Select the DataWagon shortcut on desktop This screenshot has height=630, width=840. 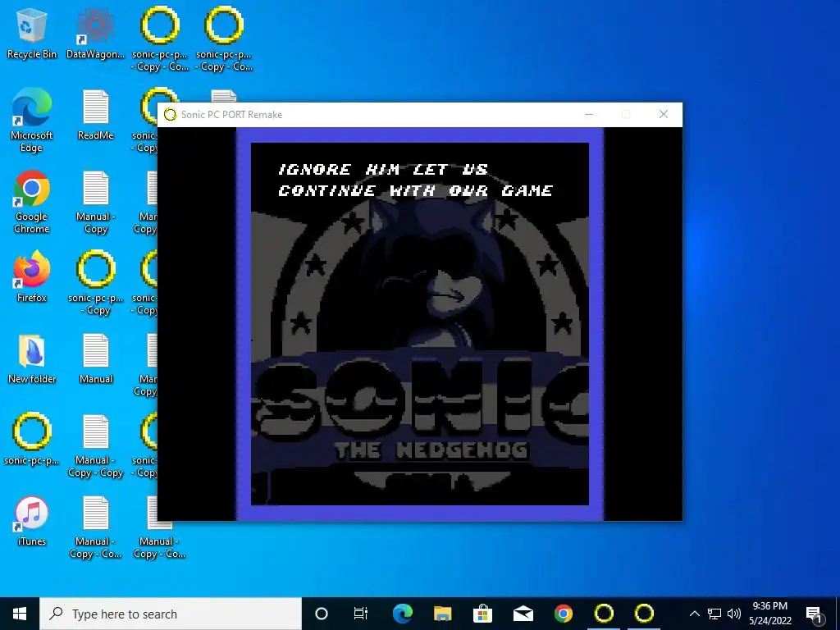point(95,33)
